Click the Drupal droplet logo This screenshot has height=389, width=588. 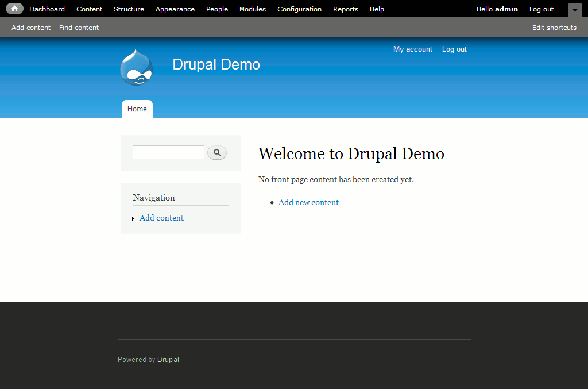pos(136,67)
